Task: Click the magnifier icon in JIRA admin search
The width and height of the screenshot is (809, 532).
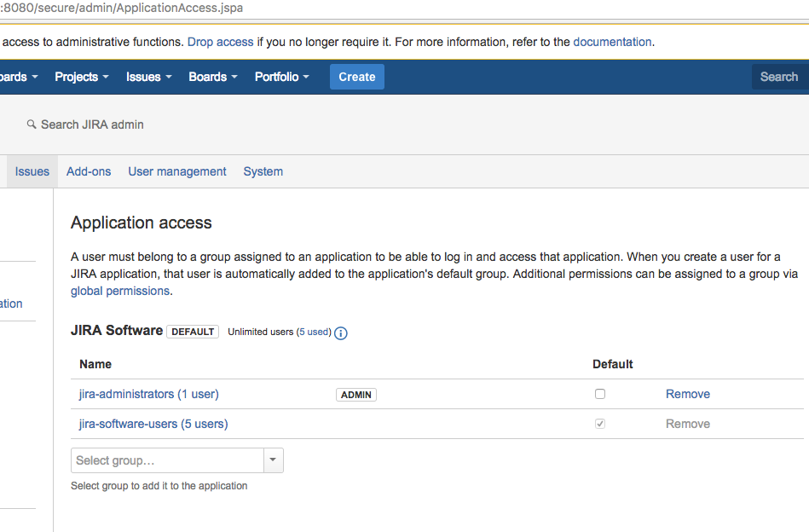Action: tap(32, 124)
